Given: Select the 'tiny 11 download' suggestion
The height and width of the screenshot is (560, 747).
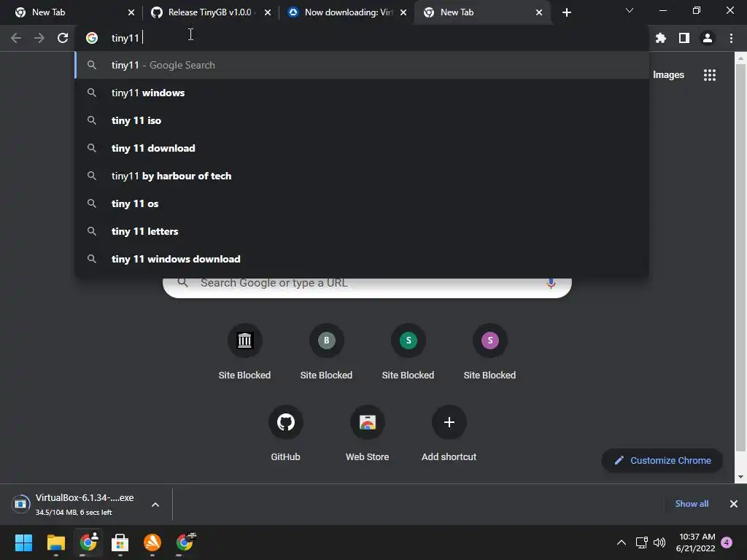Looking at the screenshot, I should coord(362,148).
